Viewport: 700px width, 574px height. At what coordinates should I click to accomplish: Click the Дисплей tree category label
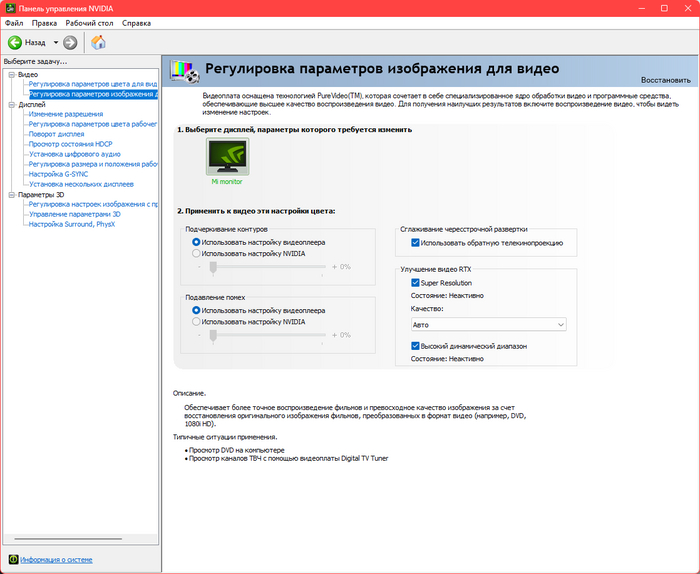coord(32,104)
